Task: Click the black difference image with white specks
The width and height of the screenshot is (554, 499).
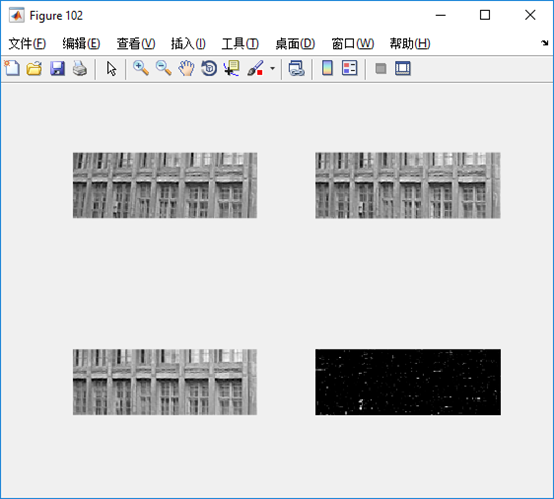Action: pyautogui.click(x=408, y=382)
